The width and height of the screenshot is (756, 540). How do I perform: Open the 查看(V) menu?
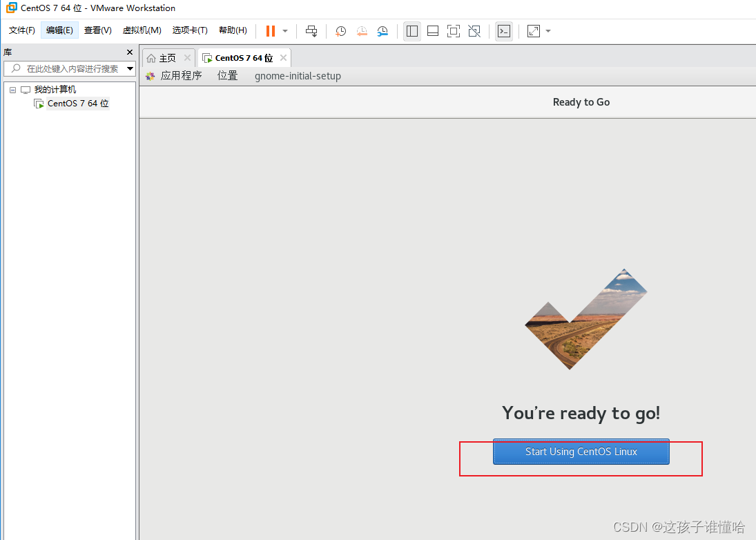[98, 30]
